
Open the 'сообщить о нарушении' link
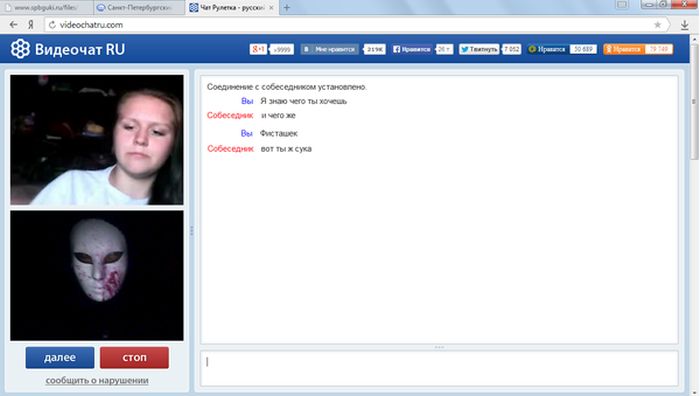click(x=97, y=380)
